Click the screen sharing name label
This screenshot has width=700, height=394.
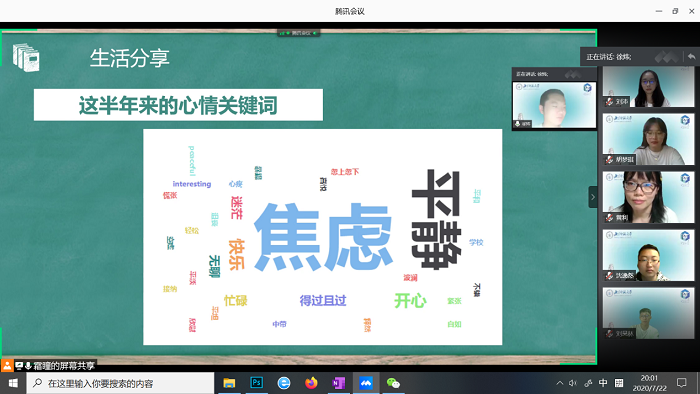[x=64, y=366]
